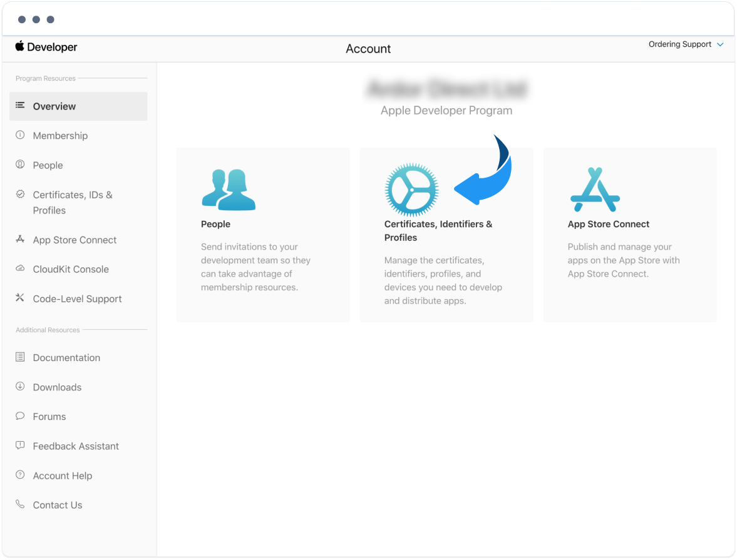Viewport: 737px width, 560px height.
Task: Open Documentation link
Action: coord(67,358)
